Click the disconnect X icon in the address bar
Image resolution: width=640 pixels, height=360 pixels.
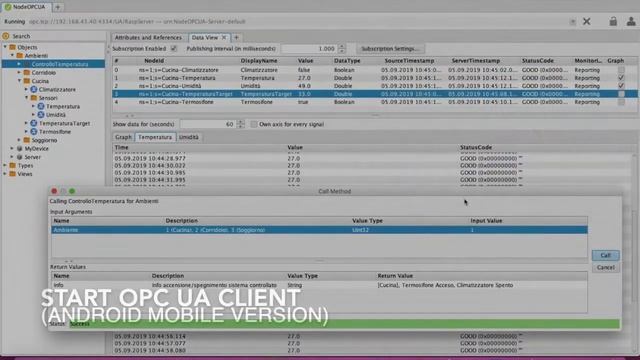(x=587, y=21)
